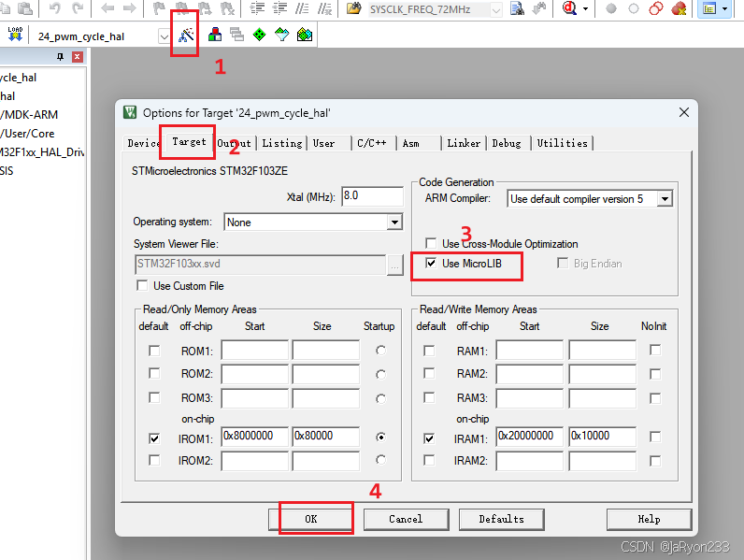Open Manage Multi-Project Workspace icon
Screen dimensions: 744x560
pos(236,35)
